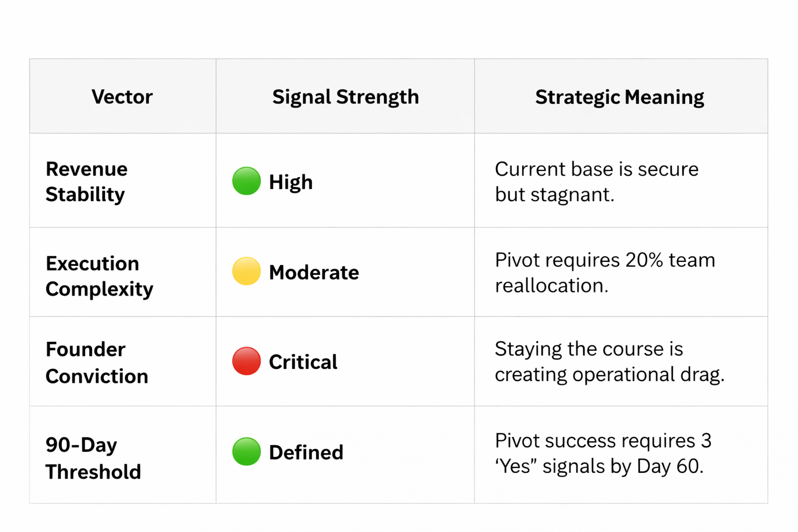Select the Signal Strength column header
The image size is (798, 532).
(345, 97)
